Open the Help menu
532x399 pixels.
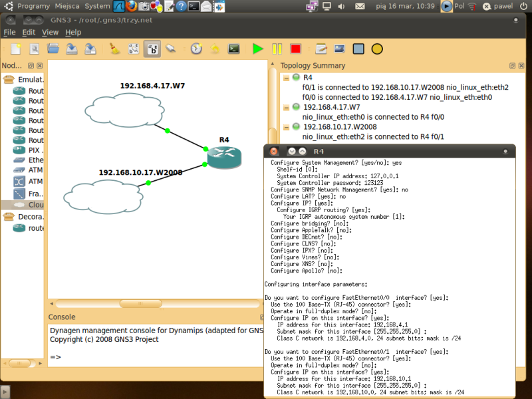tap(73, 32)
